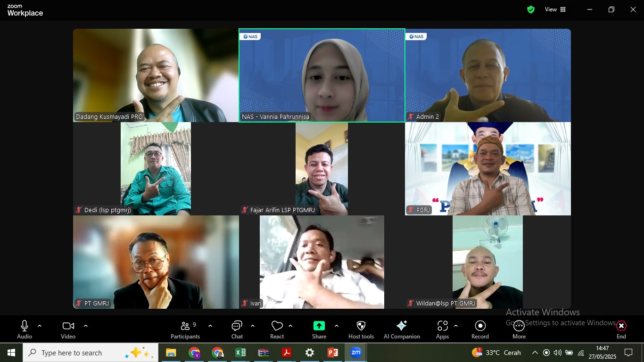
Task: Select Dadang Kusmayadi PRO's video tile
Action: [x=156, y=75]
